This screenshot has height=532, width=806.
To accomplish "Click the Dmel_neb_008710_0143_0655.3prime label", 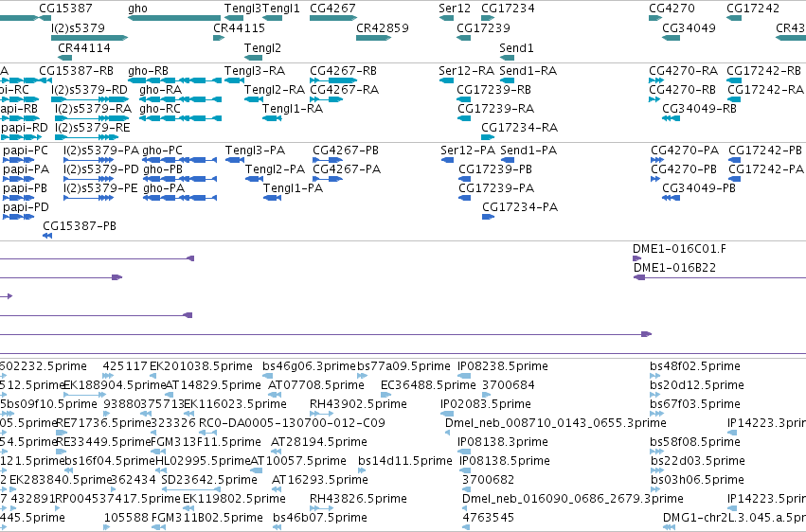I will [x=556, y=423].
